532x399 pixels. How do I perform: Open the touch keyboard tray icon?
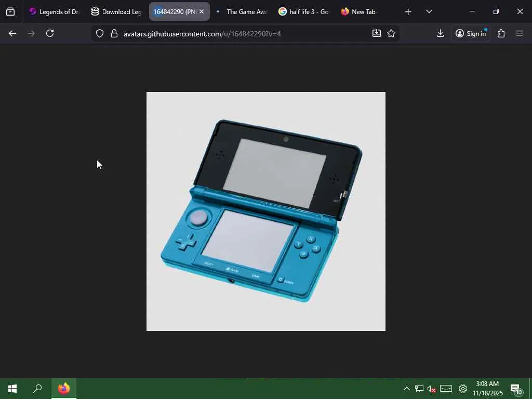point(446,389)
